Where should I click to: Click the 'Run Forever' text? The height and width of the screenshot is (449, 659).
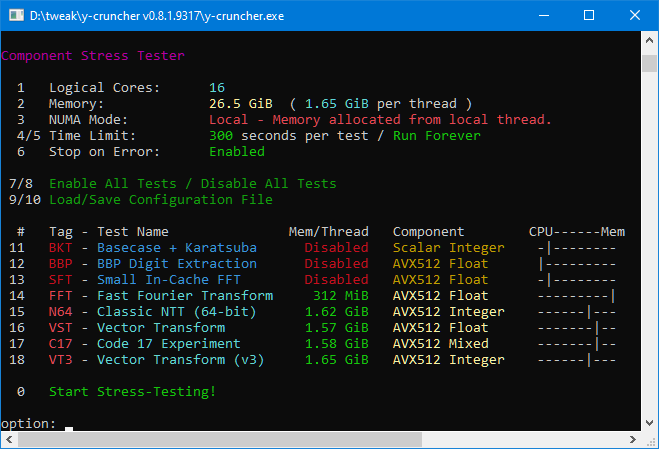437,135
